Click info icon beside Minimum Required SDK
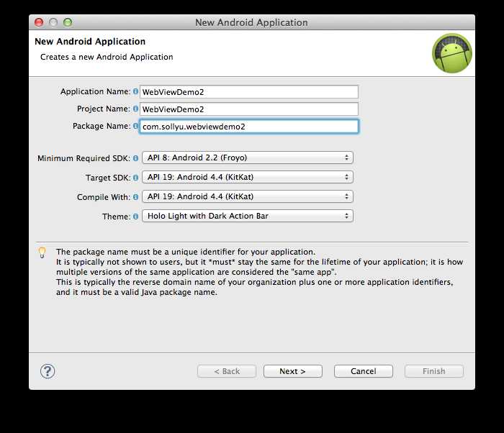504x433 pixels. click(135, 158)
